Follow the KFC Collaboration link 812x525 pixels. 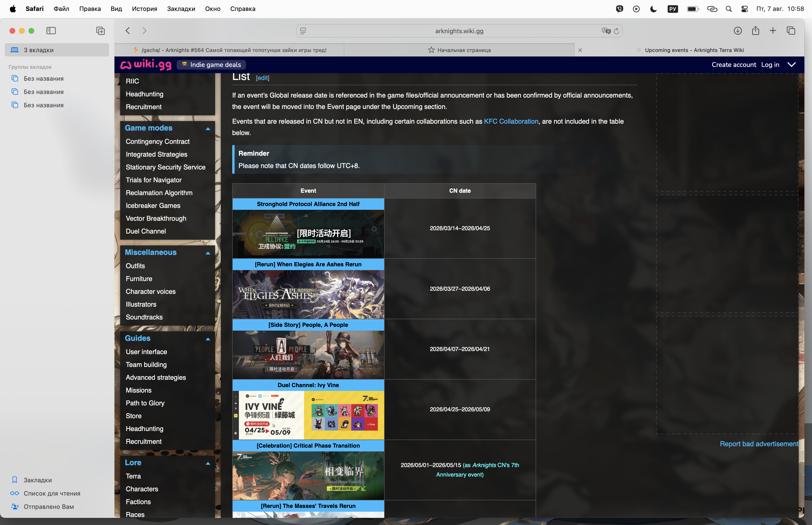click(511, 121)
